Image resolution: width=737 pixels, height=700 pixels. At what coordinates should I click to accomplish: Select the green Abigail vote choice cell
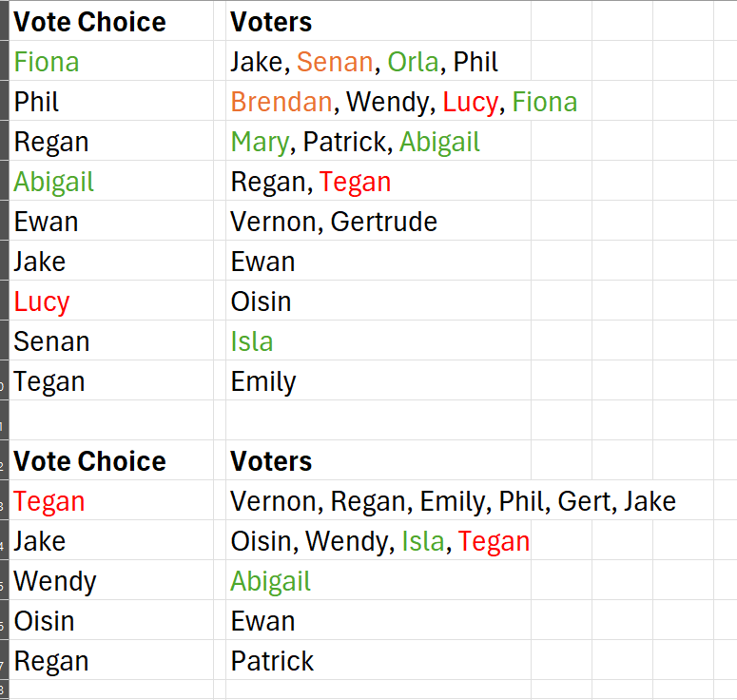pos(111,181)
